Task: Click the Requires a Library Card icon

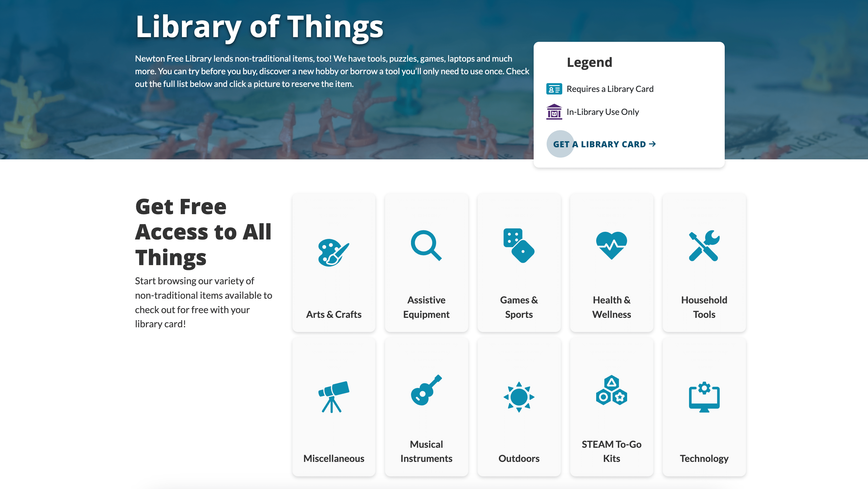Action: point(554,89)
